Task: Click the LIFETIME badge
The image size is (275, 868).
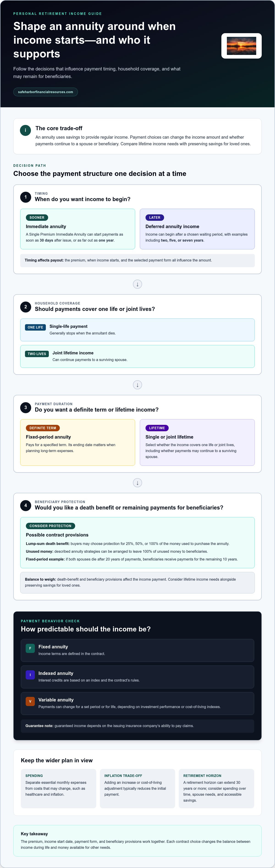Action: coord(157,428)
